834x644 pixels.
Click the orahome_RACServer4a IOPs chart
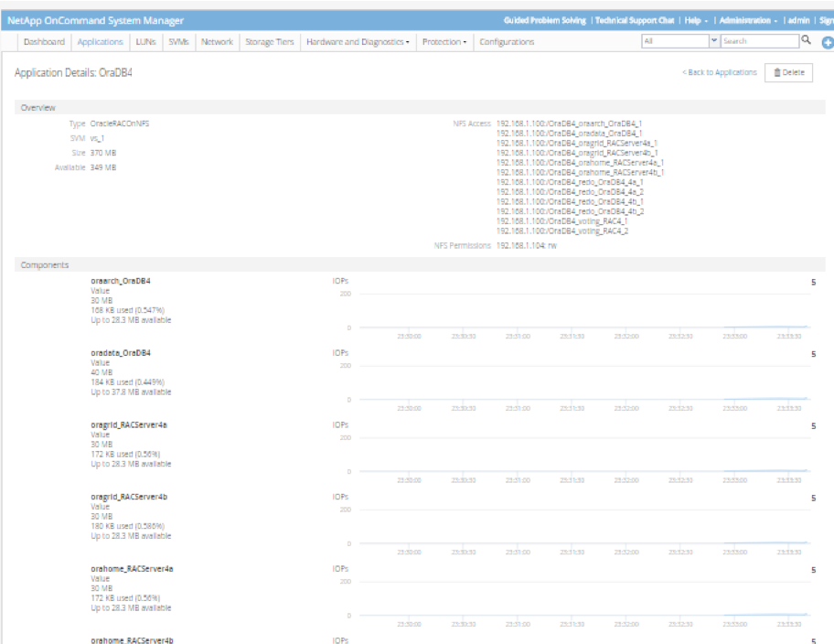[584, 599]
